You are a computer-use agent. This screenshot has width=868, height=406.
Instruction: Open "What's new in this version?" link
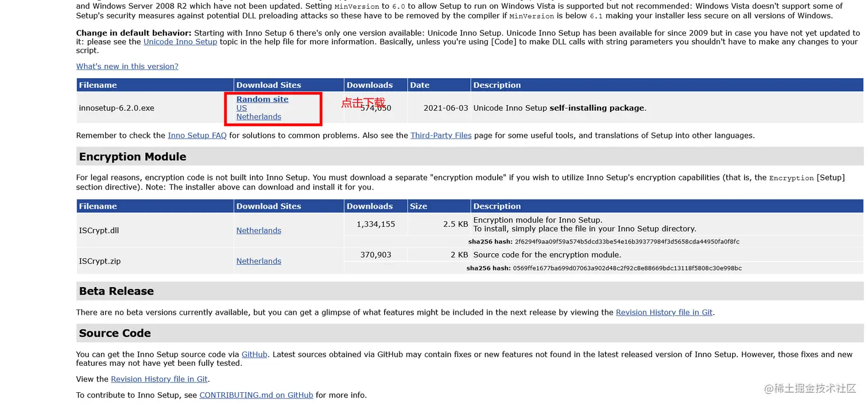click(127, 67)
